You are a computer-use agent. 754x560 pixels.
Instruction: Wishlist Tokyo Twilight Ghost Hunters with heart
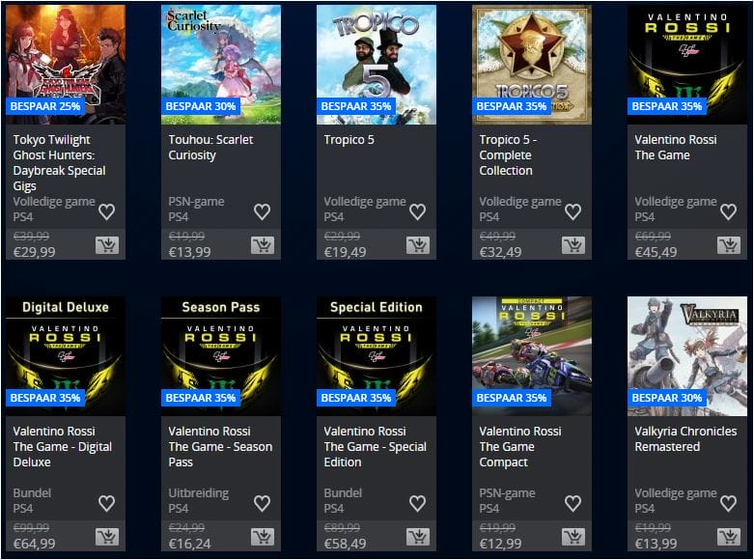tap(107, 211)
